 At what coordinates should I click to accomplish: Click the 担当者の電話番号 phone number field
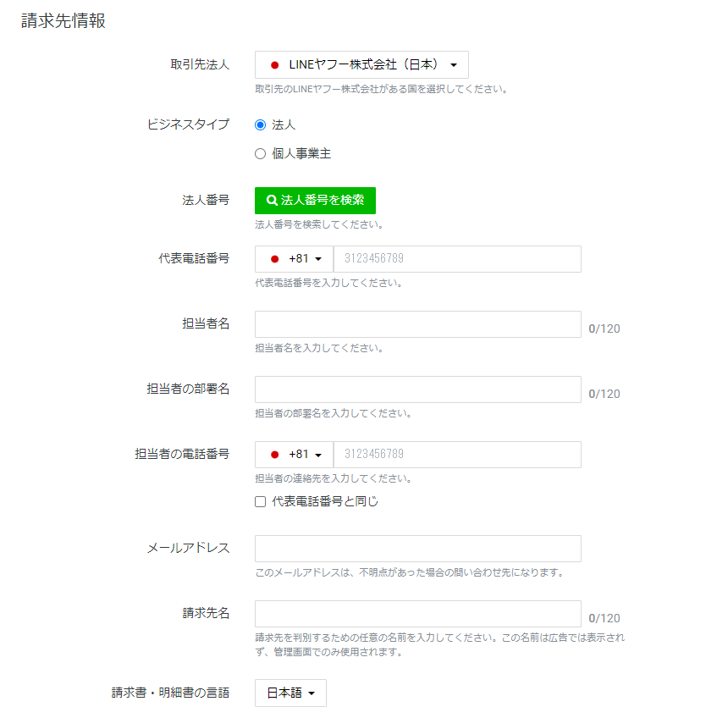457,455
